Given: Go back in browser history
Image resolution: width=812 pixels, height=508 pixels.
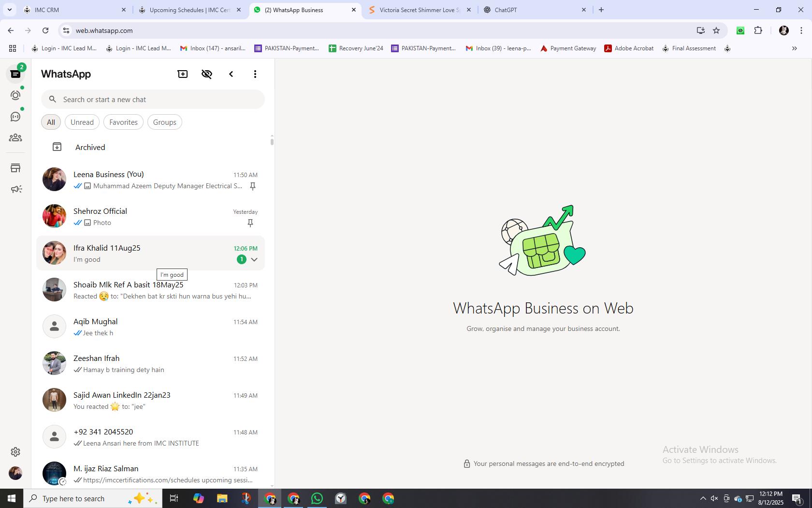Looking at the screenshot, I should click(11, 30).
